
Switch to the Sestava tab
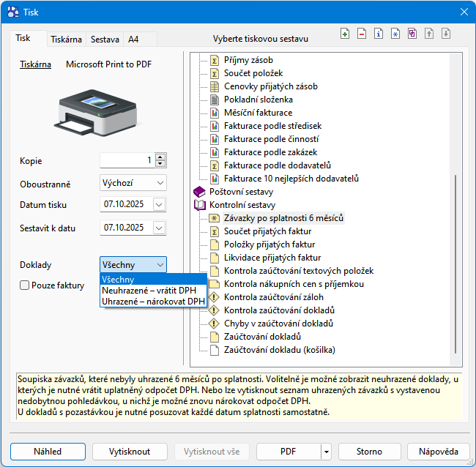pyautogui.click(x=105, y=39)
